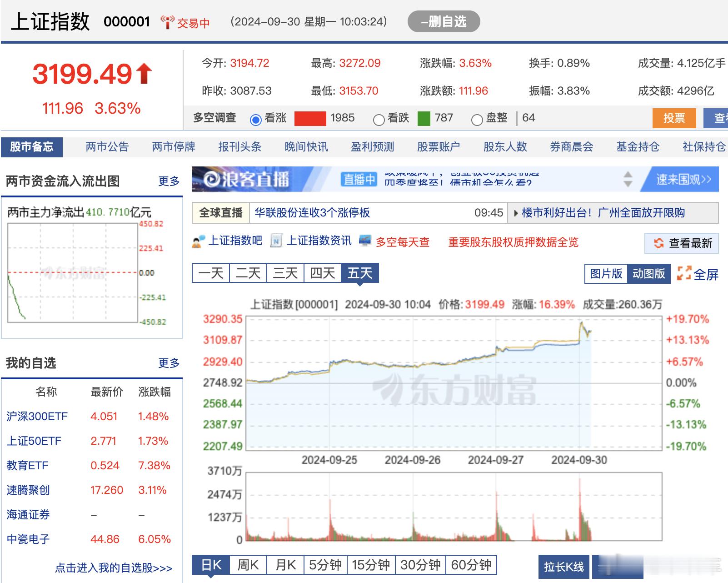The image size is (728, 583).
Task: Open news 华联股份连收3个涨停板
Action: [312, 213]
